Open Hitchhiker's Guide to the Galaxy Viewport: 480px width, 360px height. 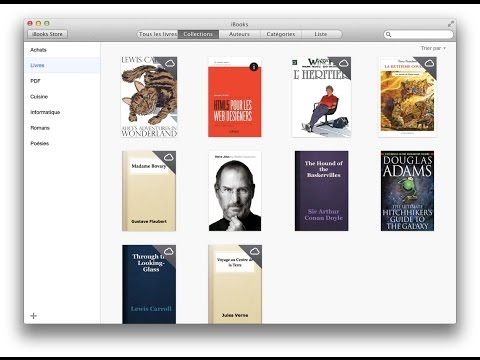pyautogui.click(x=407, y=191)
